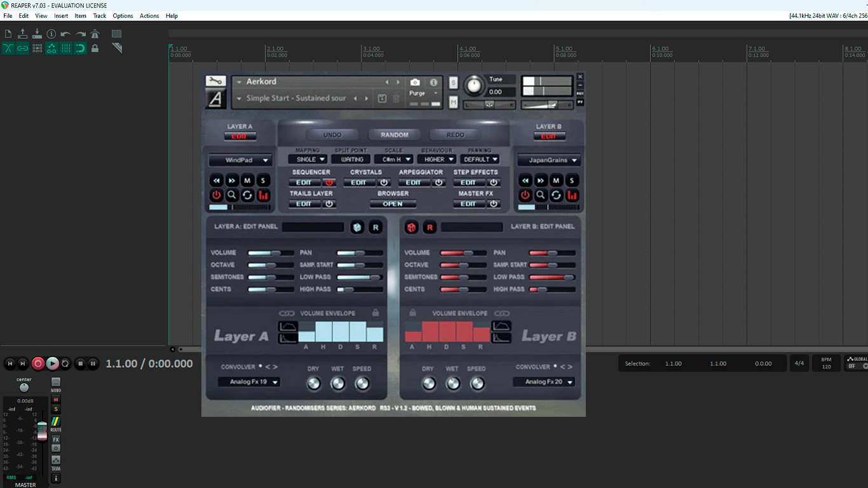Image resolution: width=868 pixels, height=488 pixels.
Task: Toggle the lock toolbar icon
Action: (x=95, y=48)
